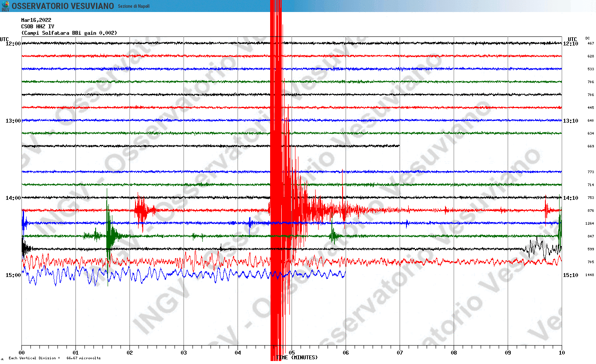Click the DC value 445
This screenshot has width=596, height=364.
[x=590, y=108]
